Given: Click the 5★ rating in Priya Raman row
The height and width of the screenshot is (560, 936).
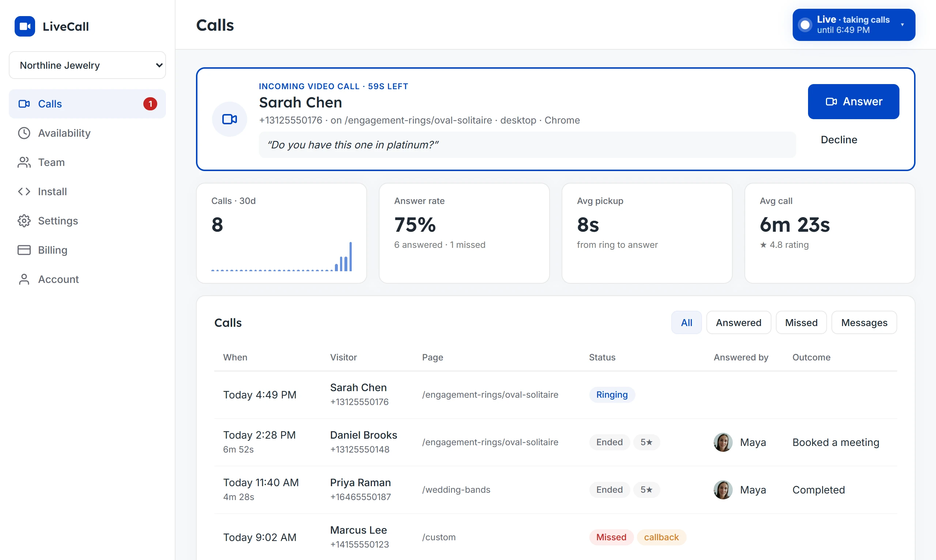Looking at the screenshot, I should 646,490.
